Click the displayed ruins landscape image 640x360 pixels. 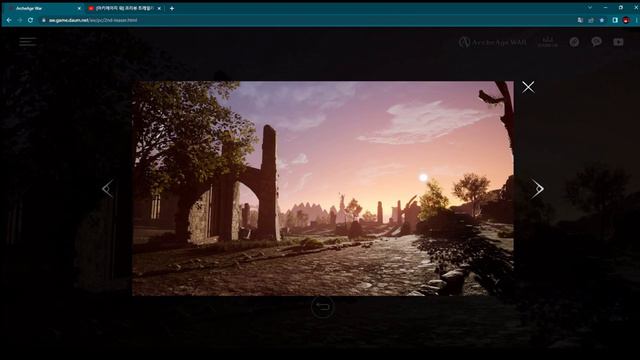click(x=323, y=188)
